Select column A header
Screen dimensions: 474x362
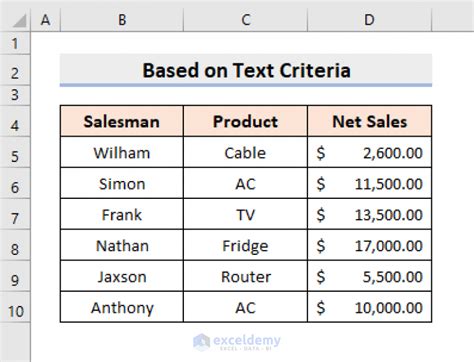coord(45,20)
